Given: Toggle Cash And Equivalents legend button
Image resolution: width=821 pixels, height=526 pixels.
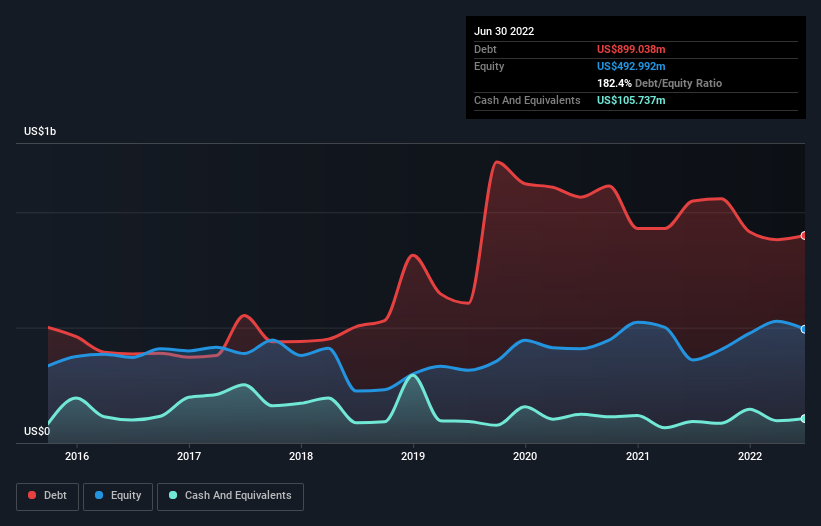Looking at the screenshot, I should 230,496.
